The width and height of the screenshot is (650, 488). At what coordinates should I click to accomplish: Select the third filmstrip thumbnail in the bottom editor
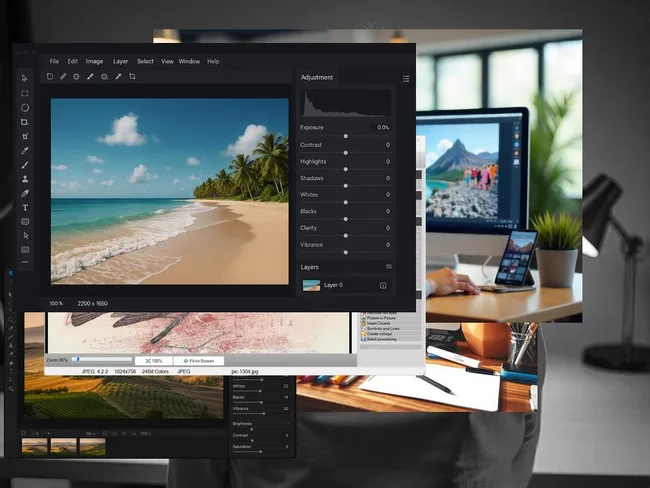pyautogui.click(x=92, y=447)
